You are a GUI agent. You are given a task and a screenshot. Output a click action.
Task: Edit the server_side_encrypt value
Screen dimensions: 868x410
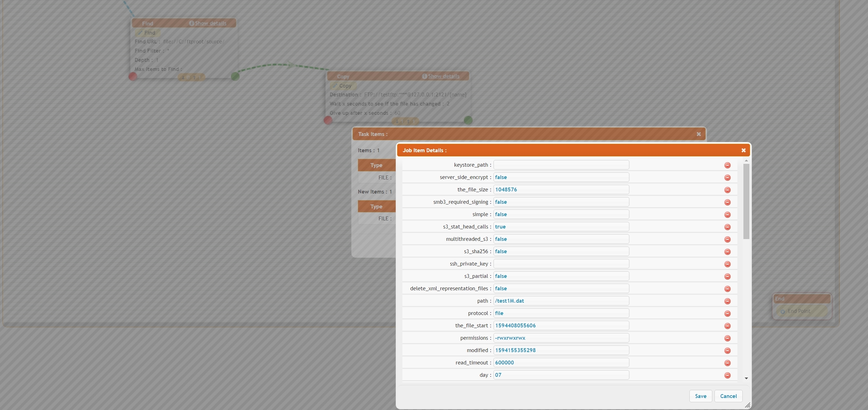click(561, 177)
